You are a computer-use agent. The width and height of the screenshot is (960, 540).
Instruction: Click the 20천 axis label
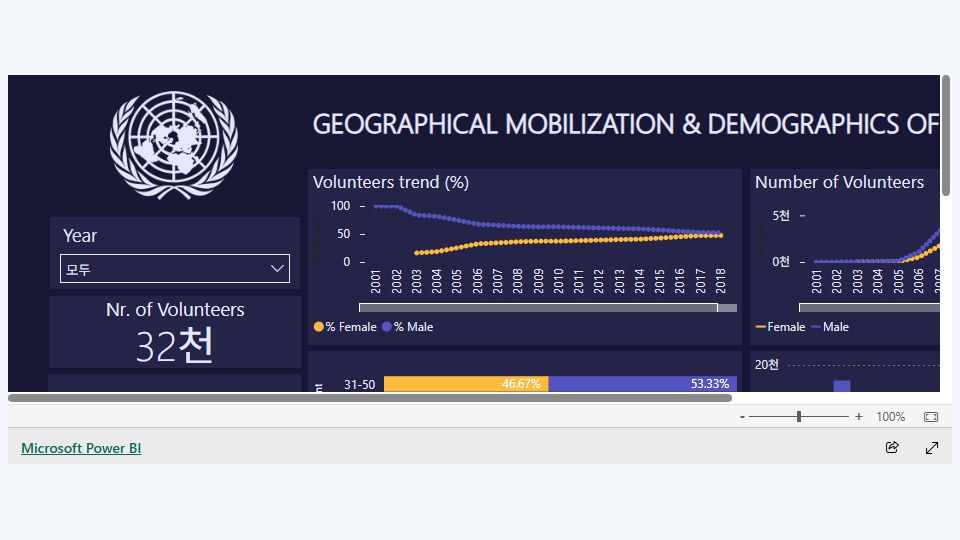click(767, 365)
